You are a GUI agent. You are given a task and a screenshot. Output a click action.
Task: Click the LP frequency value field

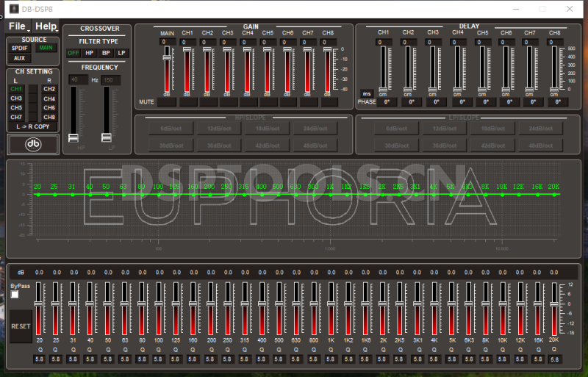[111, 80]
